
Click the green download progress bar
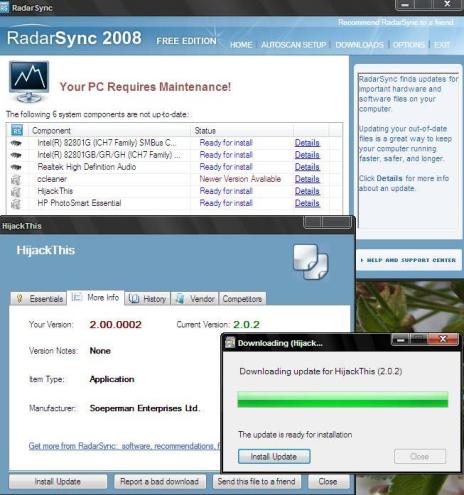[343, 399]
